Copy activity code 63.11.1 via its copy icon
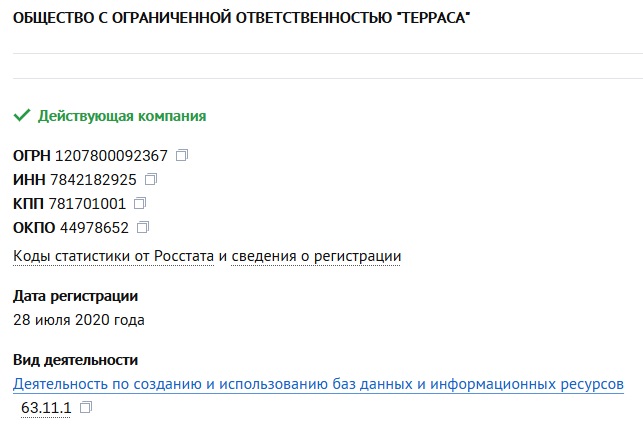 pyautogui.click(x=86, y=408)
